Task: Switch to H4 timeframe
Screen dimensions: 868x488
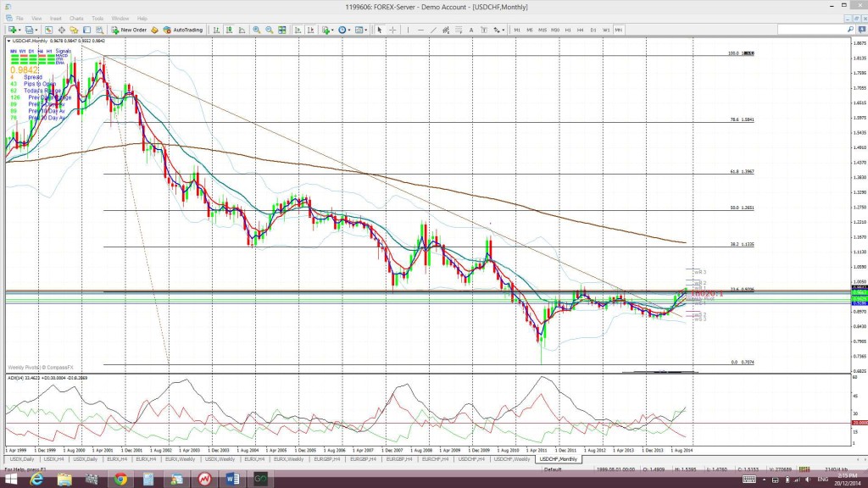Action: click(580, 30)
